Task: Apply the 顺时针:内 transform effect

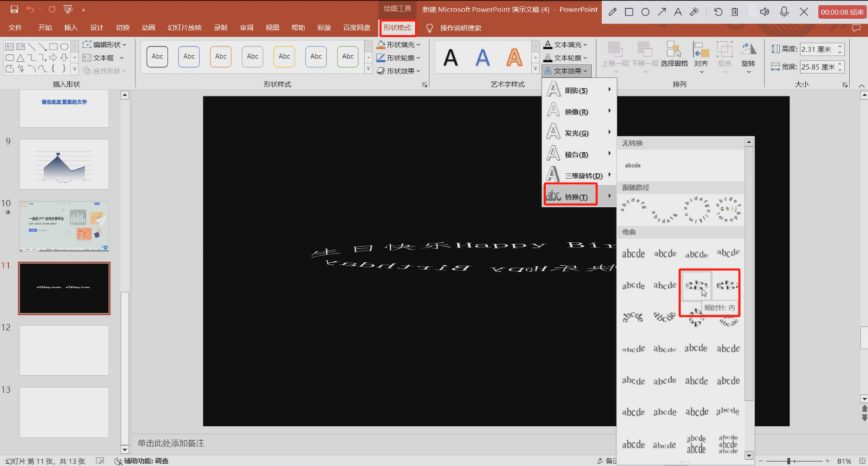Action: [696, 285]
